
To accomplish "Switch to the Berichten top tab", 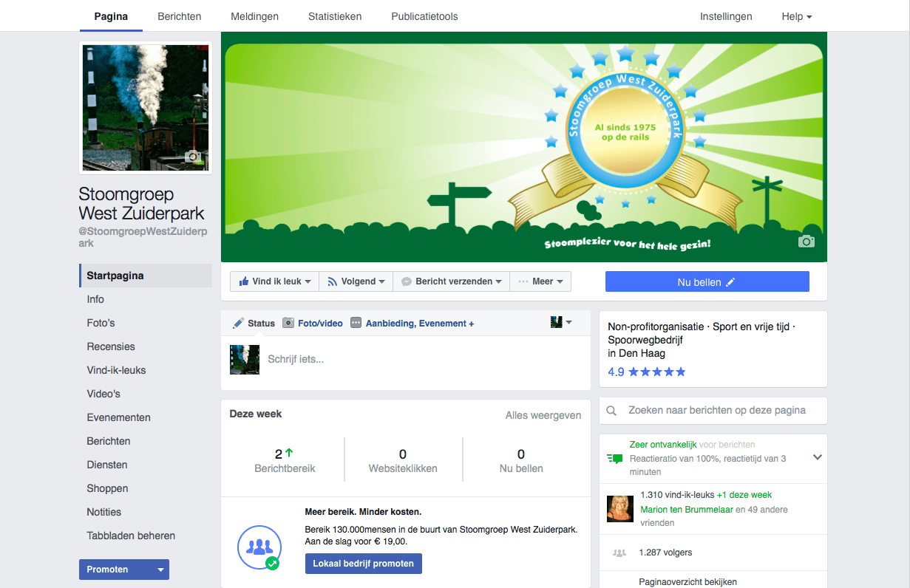I will pyautogui.click(x=180, y=16).
